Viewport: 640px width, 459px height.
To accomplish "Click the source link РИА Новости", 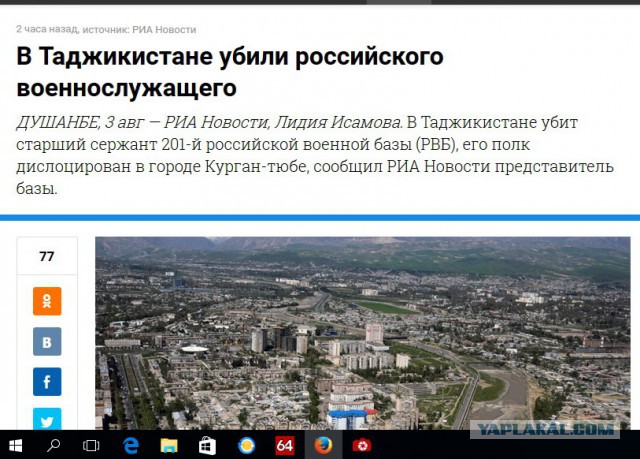I will click(x=164, y=29).
